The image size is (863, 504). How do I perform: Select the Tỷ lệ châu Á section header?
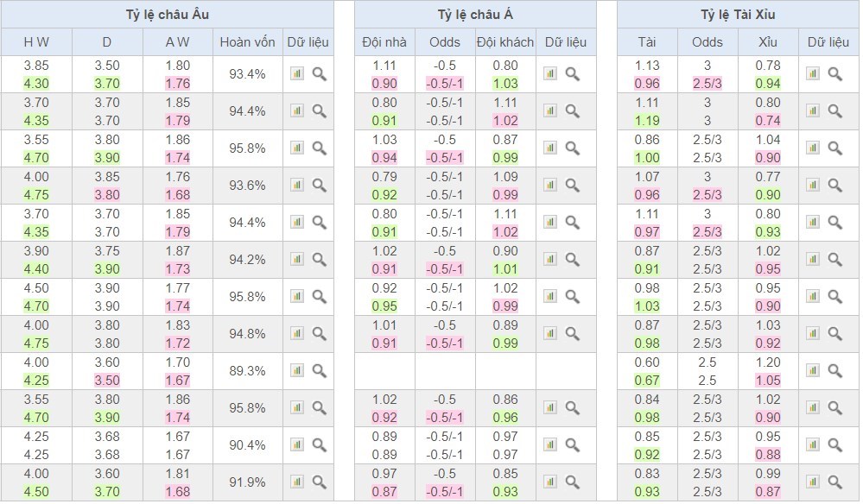pyautogui.click(x=475, y=15)
